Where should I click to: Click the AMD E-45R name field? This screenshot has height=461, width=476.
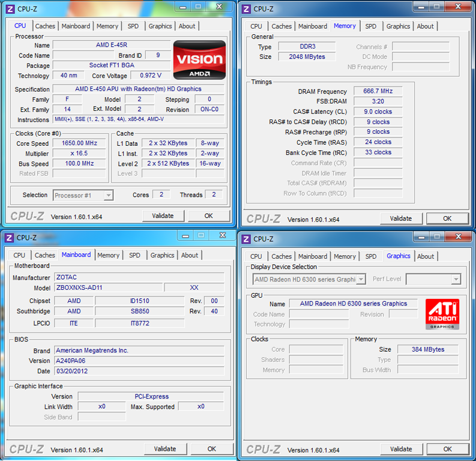pyautogui.click(x=112, y=45)
